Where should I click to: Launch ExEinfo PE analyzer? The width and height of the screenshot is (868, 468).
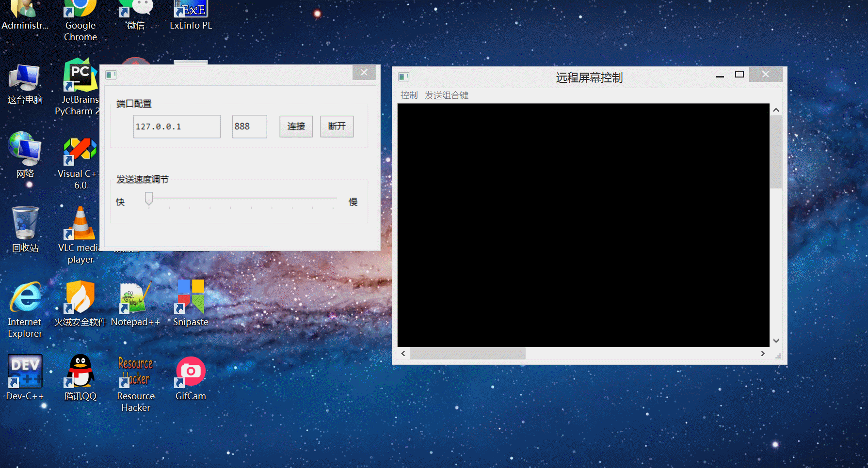pyautogui.click(x=190, y=10)
